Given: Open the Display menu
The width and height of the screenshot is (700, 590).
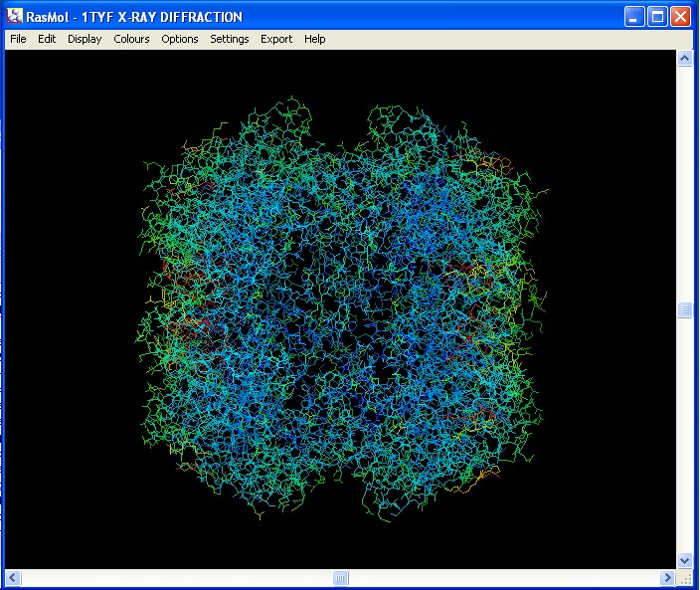Looking at the screenshot, I should [x=85, y=39].
